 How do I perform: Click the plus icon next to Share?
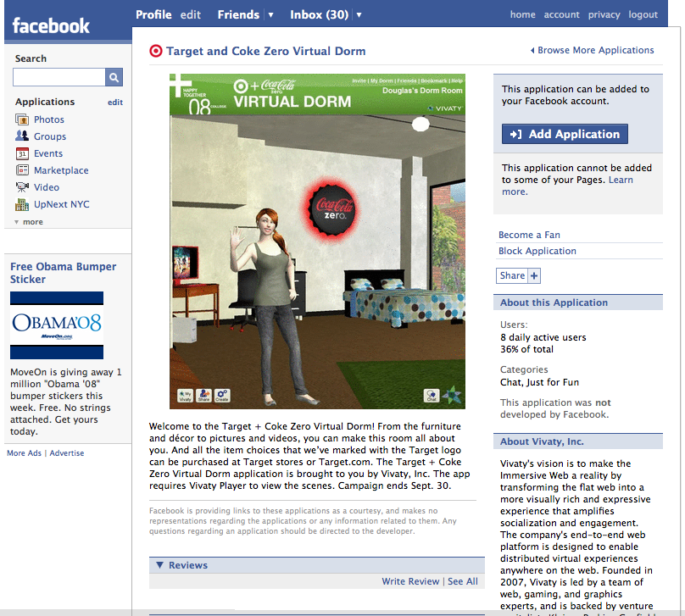(534, 275)
